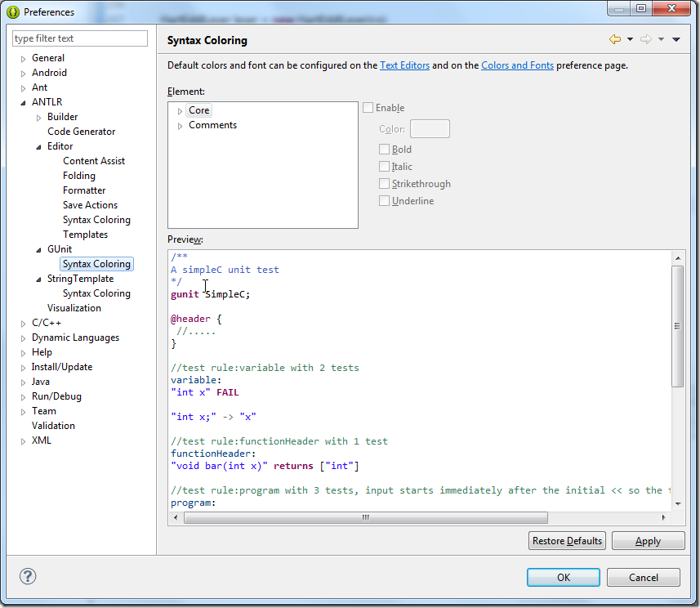This screenshot has height=608, width=700.
Task: Collapse the ANTLR tree category
Action: (23, 102)
